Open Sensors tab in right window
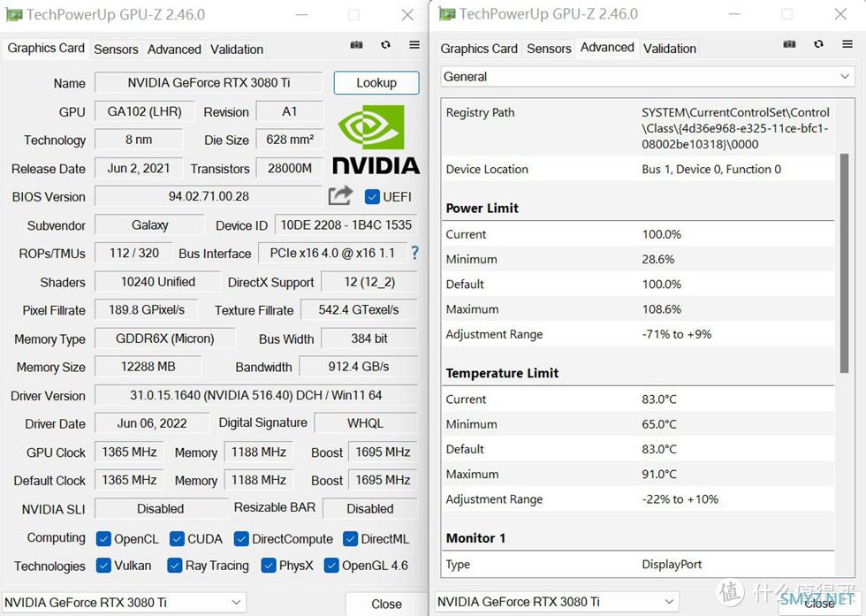866x616 pixels. tap(549, 49)
